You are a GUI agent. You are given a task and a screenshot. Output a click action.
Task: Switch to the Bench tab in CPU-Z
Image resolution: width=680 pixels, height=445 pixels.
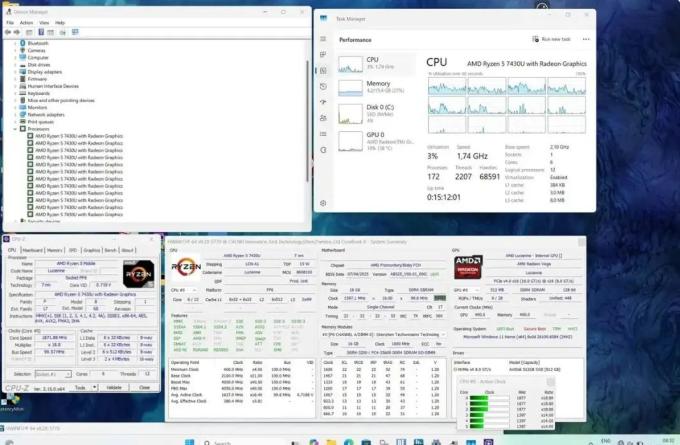111,250
